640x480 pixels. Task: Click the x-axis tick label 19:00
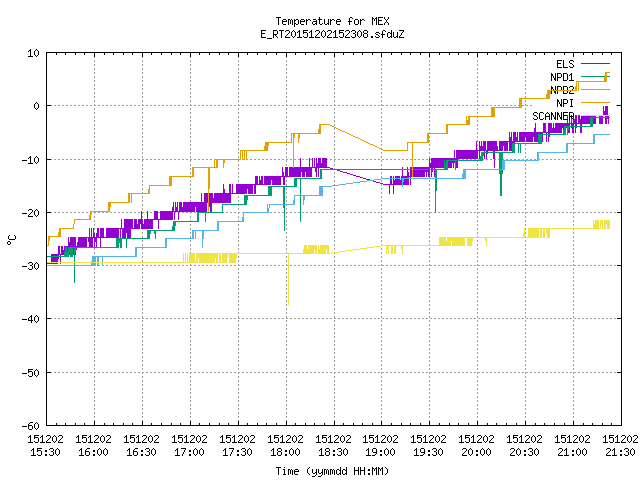point(380,452)
